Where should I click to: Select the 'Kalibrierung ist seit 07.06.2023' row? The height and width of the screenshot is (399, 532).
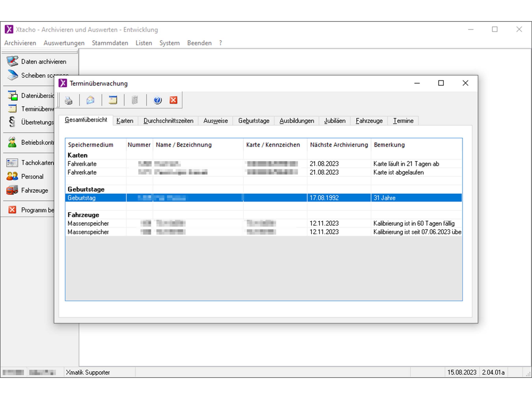pyautogui.click(x=264, y=232)
